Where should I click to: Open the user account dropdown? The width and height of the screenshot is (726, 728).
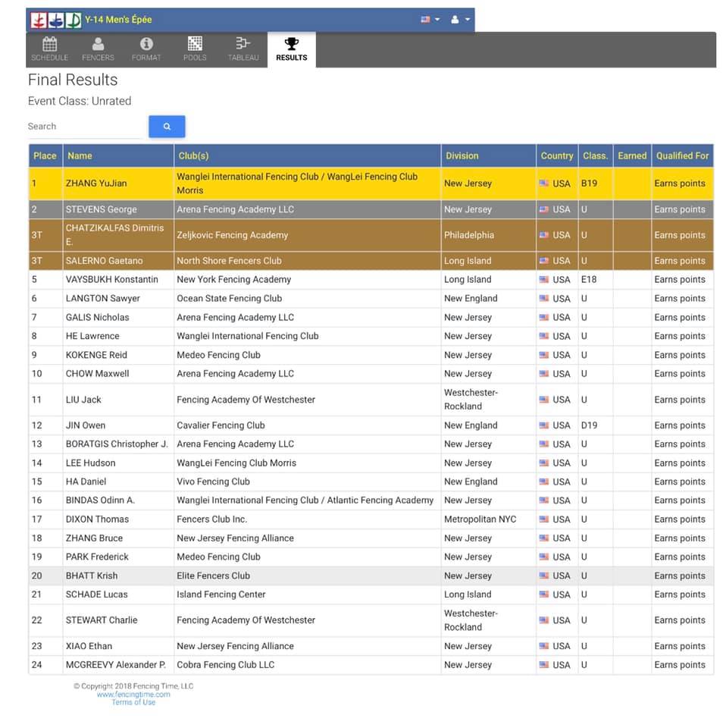pyautogui.click(x=460, y=20)
